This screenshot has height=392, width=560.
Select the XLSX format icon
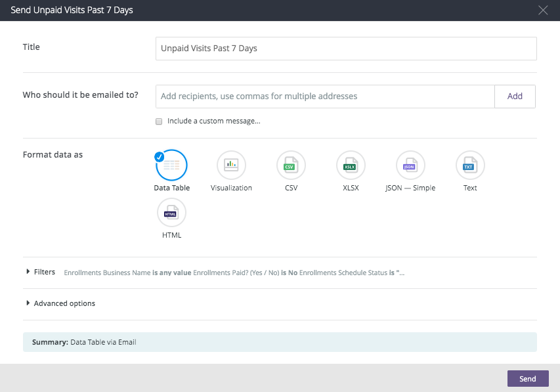point(351,165)
